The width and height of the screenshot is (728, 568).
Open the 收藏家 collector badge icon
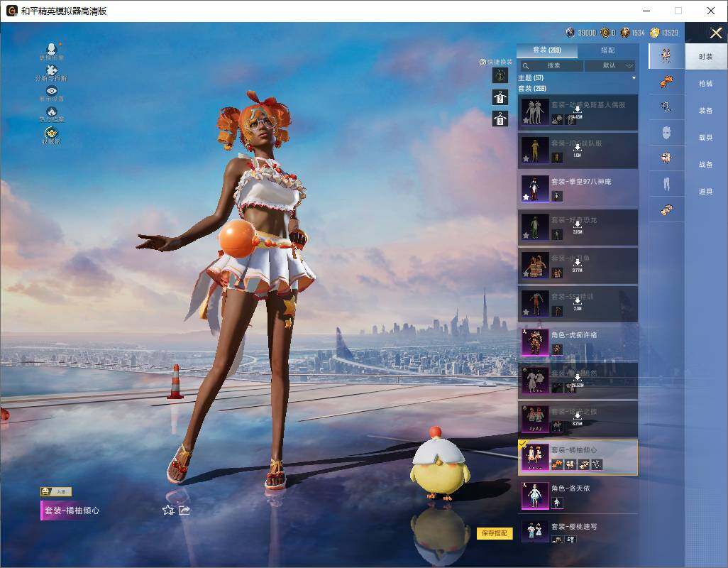(x=52, y=135)
